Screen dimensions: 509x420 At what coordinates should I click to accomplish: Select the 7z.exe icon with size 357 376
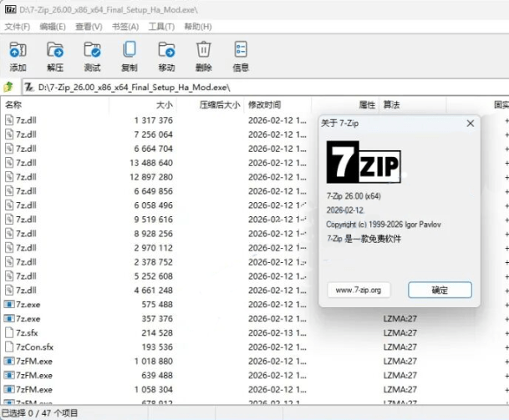[x=9, y=319]
